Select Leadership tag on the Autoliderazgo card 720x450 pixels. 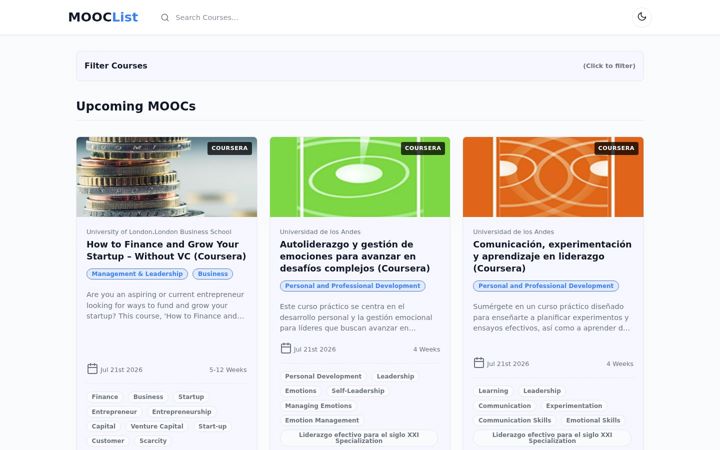[395, 376]
